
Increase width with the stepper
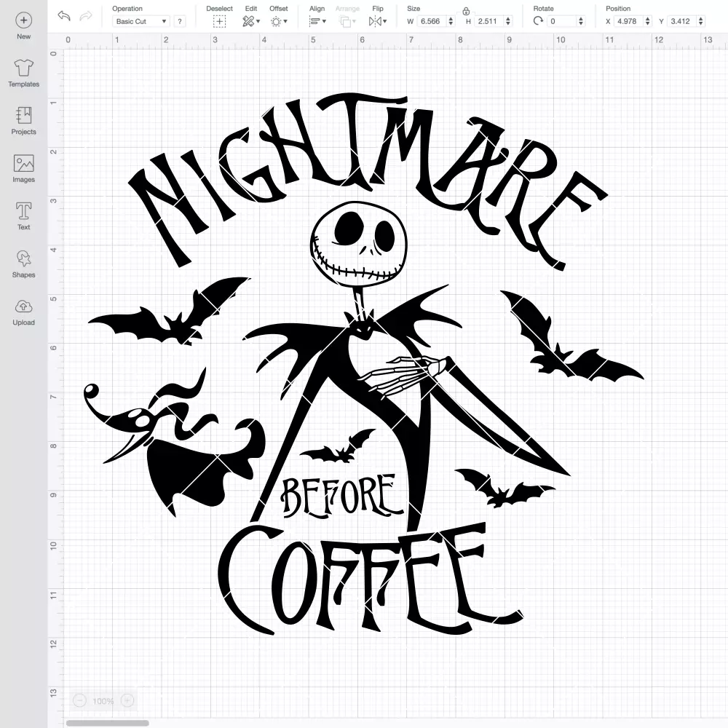[x=451, y=19]
